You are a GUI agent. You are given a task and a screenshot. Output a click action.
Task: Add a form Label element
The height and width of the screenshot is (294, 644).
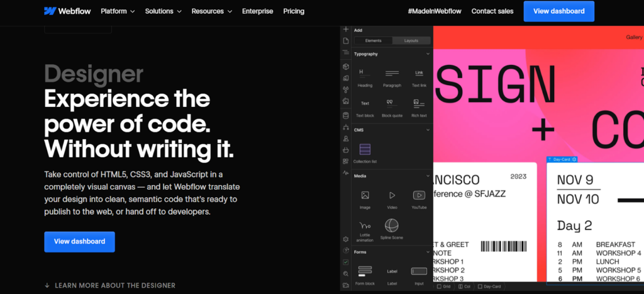coord(392,276)
